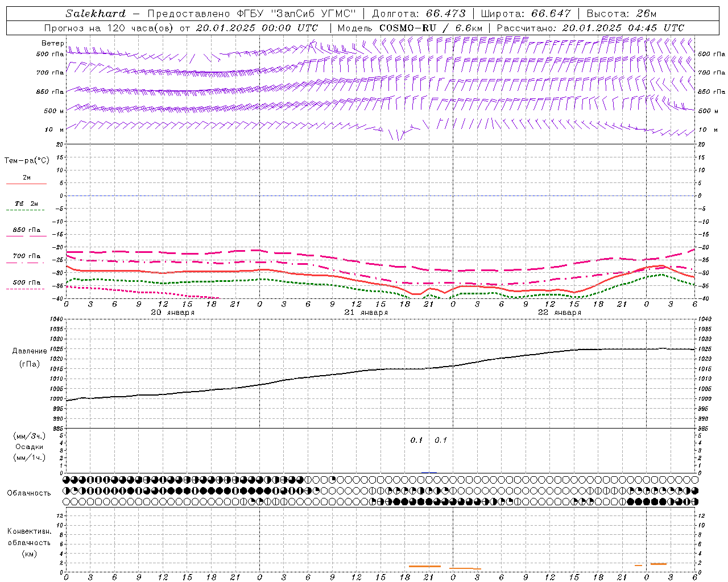Click the "Давление" pressure panel label

tap(30, 351)
